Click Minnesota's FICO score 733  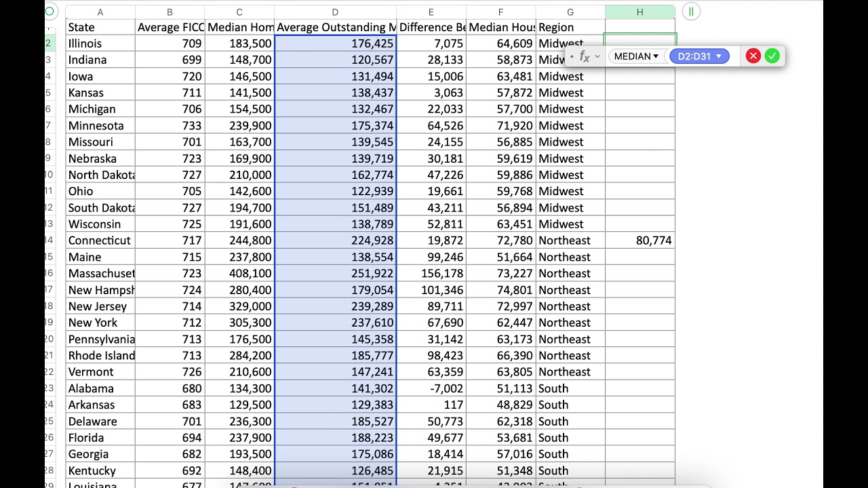170,125
